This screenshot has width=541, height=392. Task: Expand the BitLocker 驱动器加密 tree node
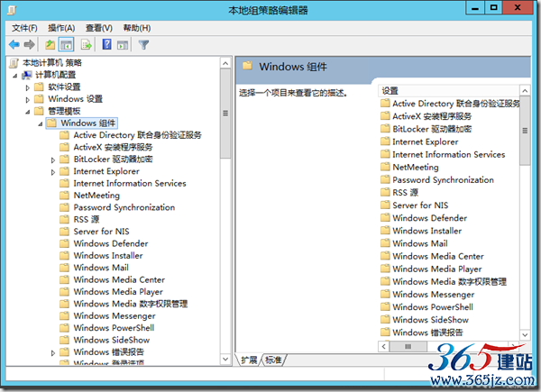click(53, 160)
